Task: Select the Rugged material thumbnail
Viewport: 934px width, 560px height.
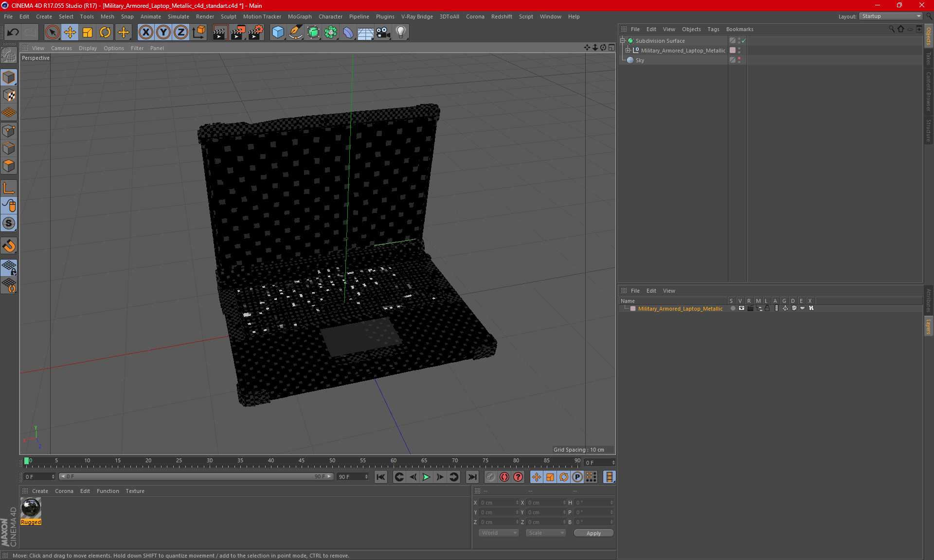Action: pyautogui.click(x=31, y=508)
